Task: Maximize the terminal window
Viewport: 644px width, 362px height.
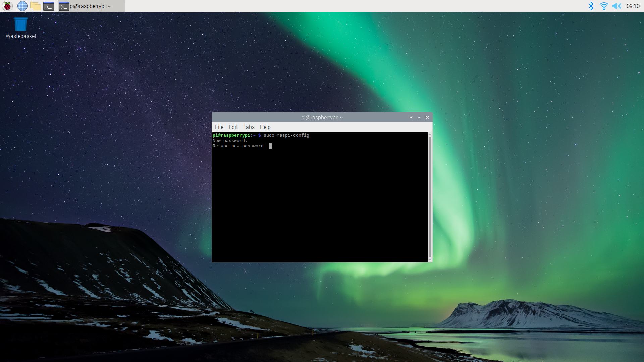Action: pyautogui.click(x=419, y=117)
